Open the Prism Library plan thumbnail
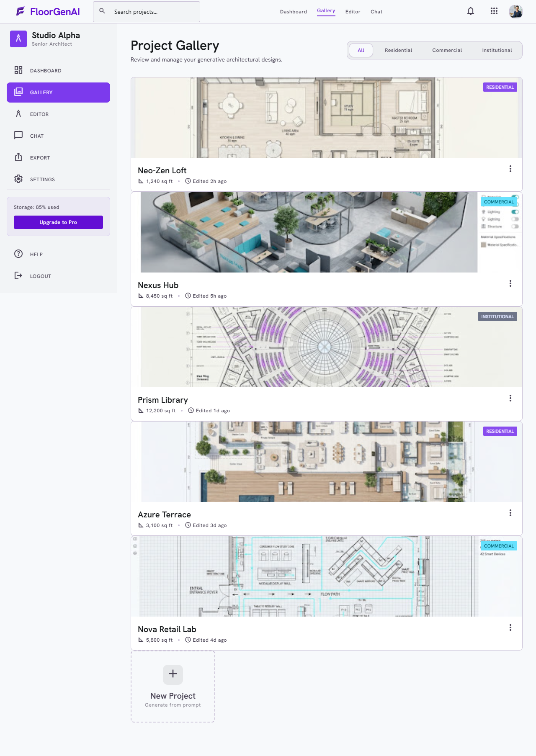536x756 pixels. tap(327, 347)
